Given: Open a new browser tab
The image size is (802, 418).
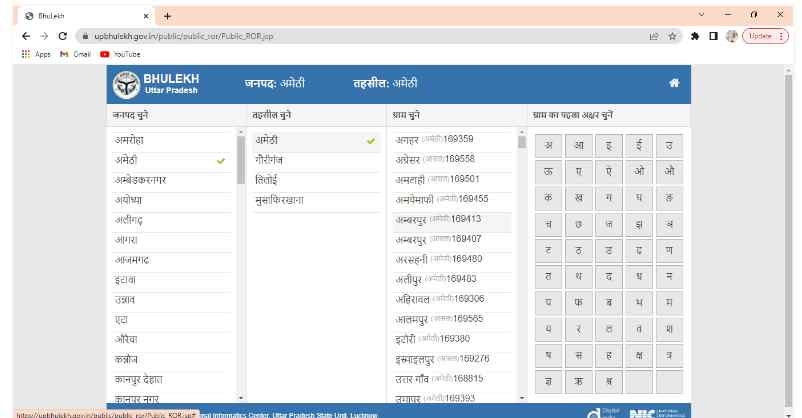Looking at the screenshot, I should 167,14.
